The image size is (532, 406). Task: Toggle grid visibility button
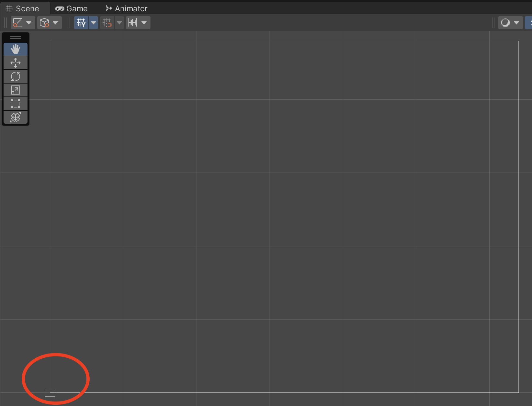pos(81,23)
